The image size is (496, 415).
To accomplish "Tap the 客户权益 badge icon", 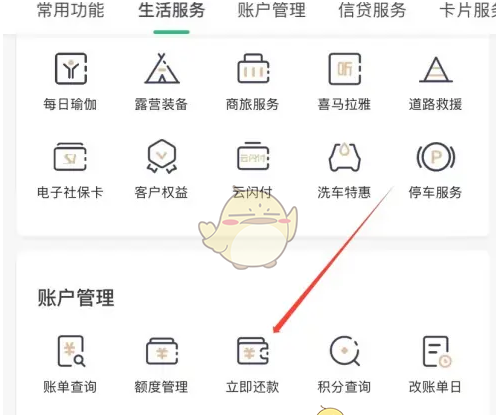I will tap(162, 156).
